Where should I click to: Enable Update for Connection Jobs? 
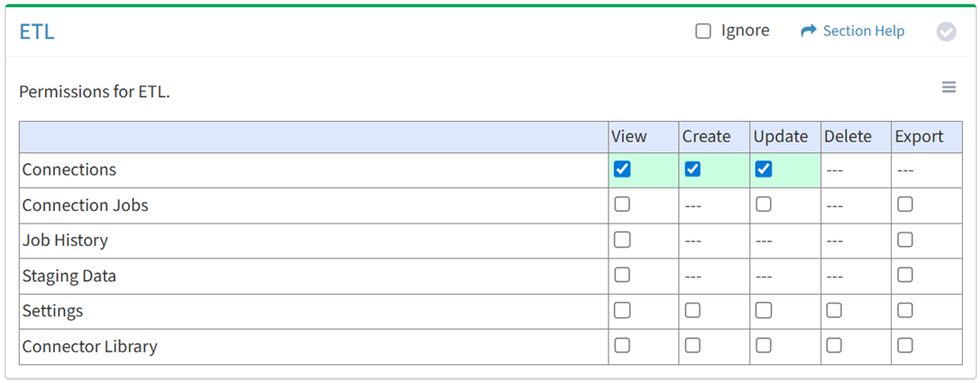point(764,205)
